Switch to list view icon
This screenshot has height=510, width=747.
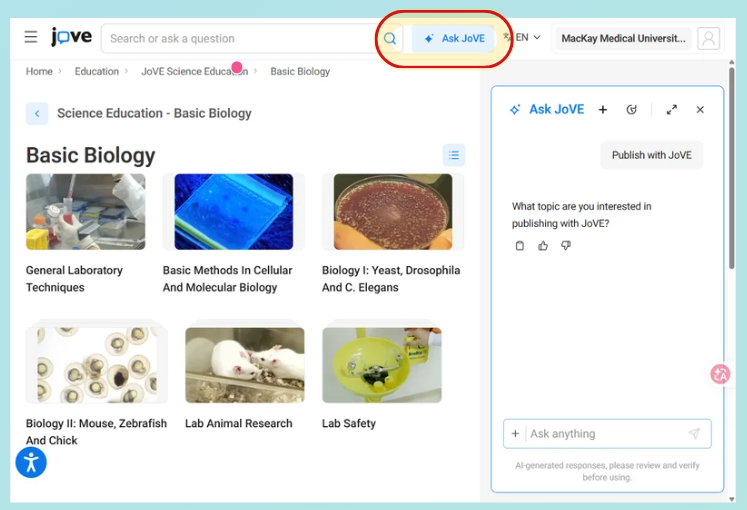pos(454,155)
